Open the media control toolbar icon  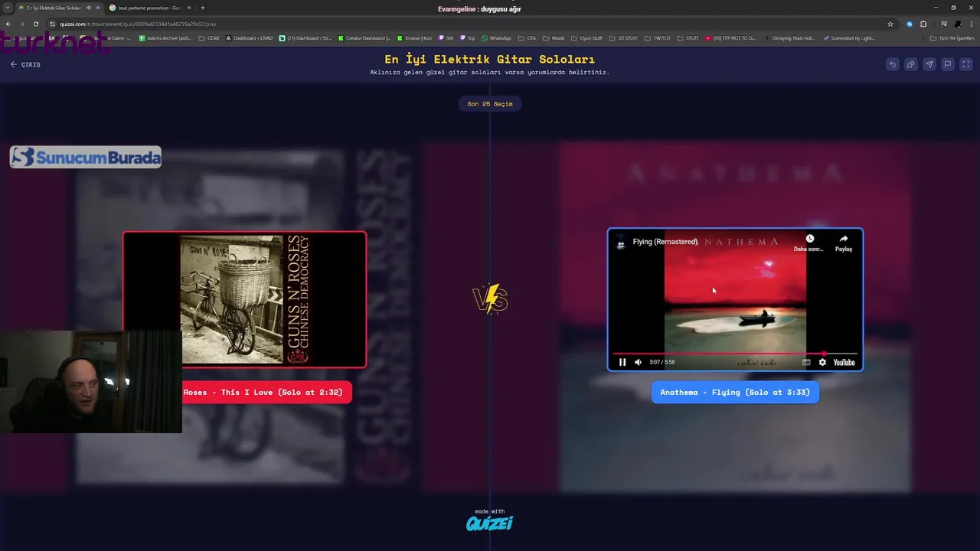[x=943, y=24]
